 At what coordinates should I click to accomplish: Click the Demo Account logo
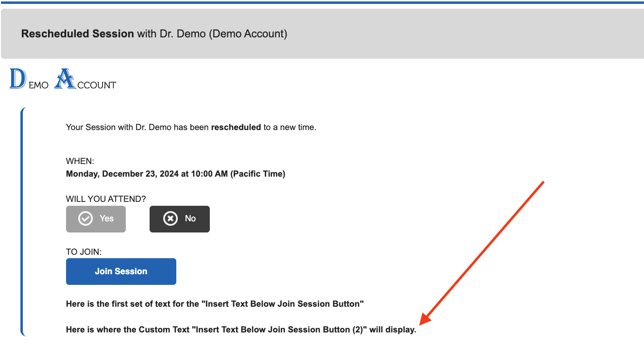pos(63,80)
